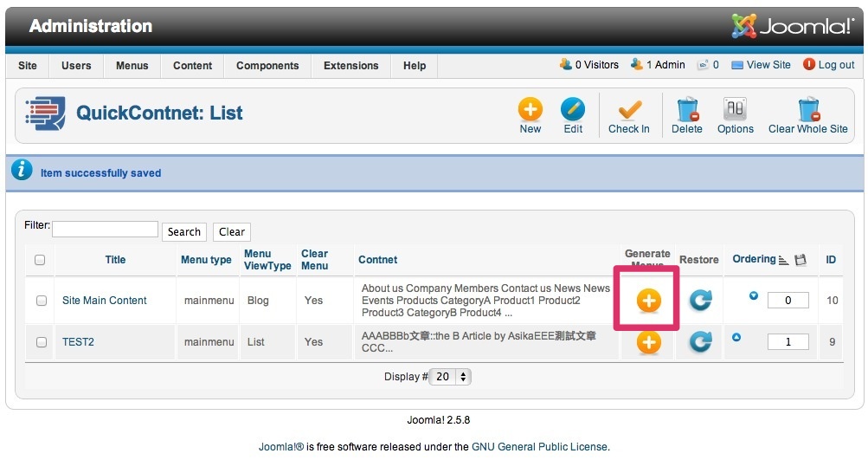Screen dimensions: 868x473
Task: Sort by the Ordering column header
Action: pos(754,259)
